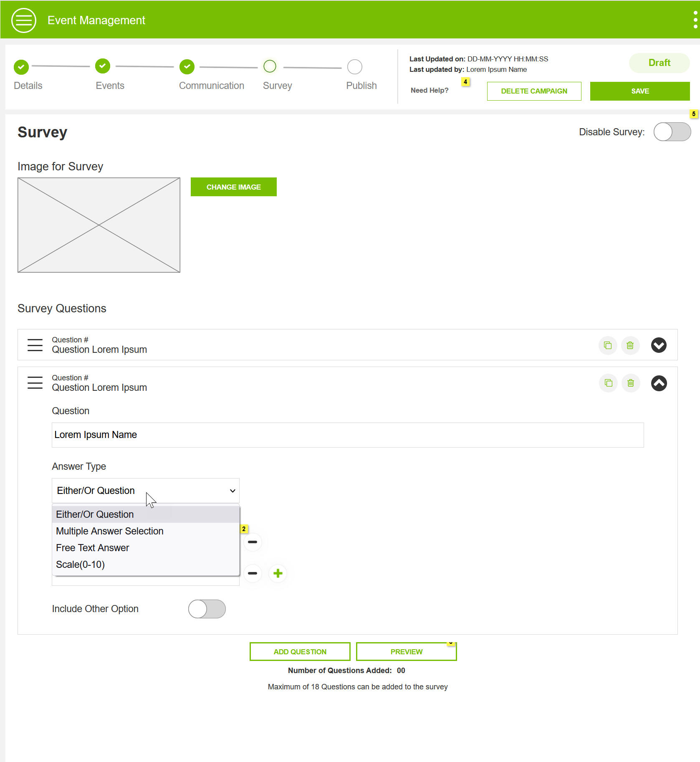Select Multiple Answer Selection option
Viewport: 700px width, 762px height.
(110, 531)
